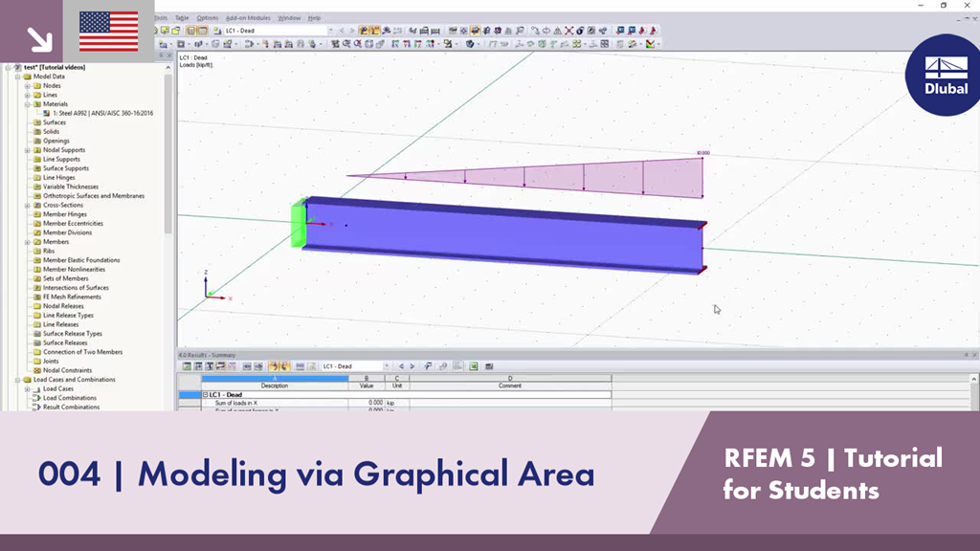
Task: Click the rightmost dark icon in results toolbar
Action: click(488, 366)
